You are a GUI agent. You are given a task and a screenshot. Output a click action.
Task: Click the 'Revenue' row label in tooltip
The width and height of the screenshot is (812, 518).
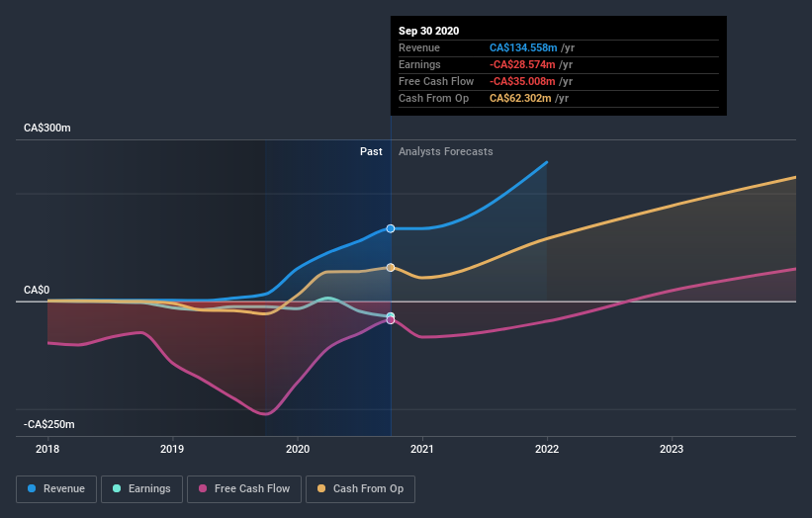(x=419, y=47)
